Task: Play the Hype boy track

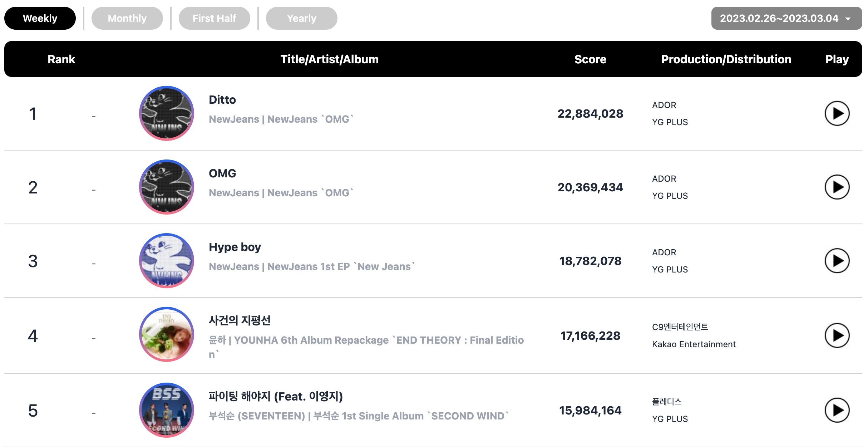Action: [837, 261]
